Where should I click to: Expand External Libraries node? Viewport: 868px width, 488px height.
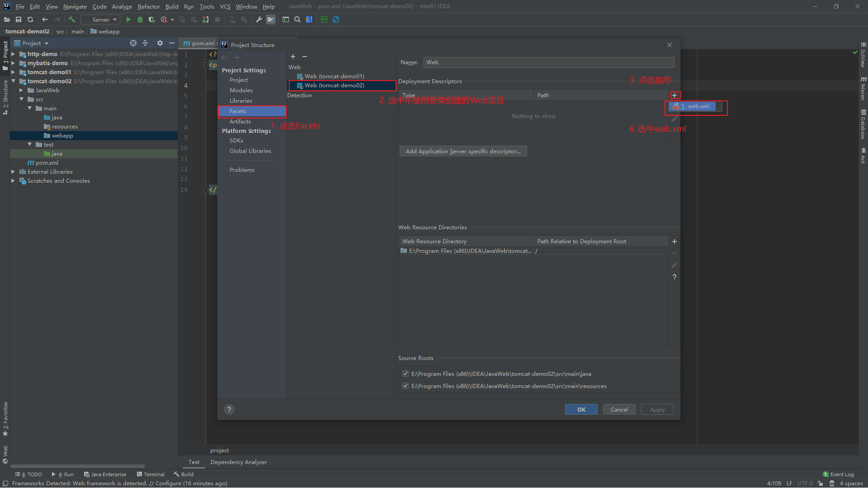coord(13,172)
